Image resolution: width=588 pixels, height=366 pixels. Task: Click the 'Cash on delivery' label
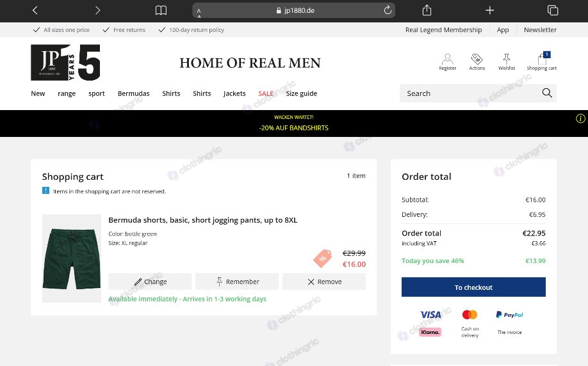click(470, 332)
